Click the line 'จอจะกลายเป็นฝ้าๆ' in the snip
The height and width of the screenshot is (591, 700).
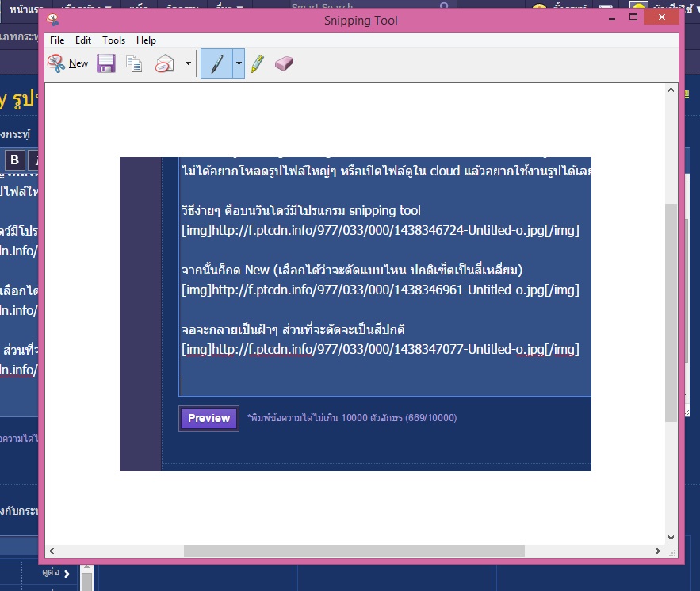[293, 330]
